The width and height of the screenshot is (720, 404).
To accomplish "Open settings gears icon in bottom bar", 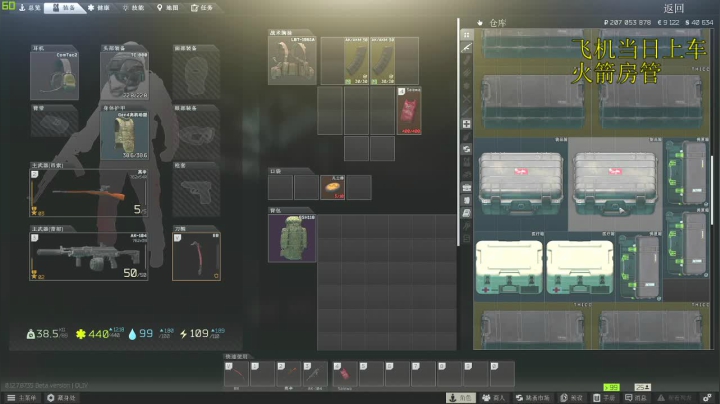I will pyautogui.click(x=708, y=398).
